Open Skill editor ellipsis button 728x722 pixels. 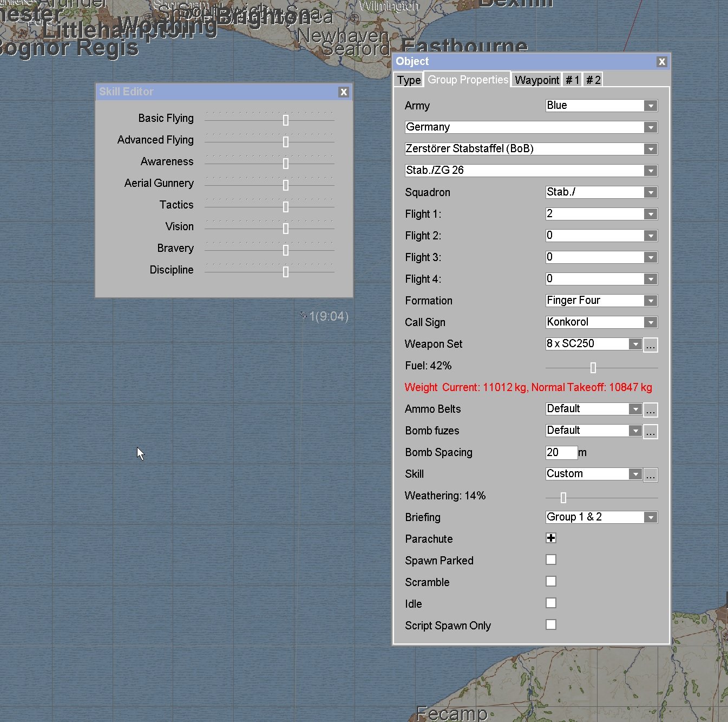[651, 474]
